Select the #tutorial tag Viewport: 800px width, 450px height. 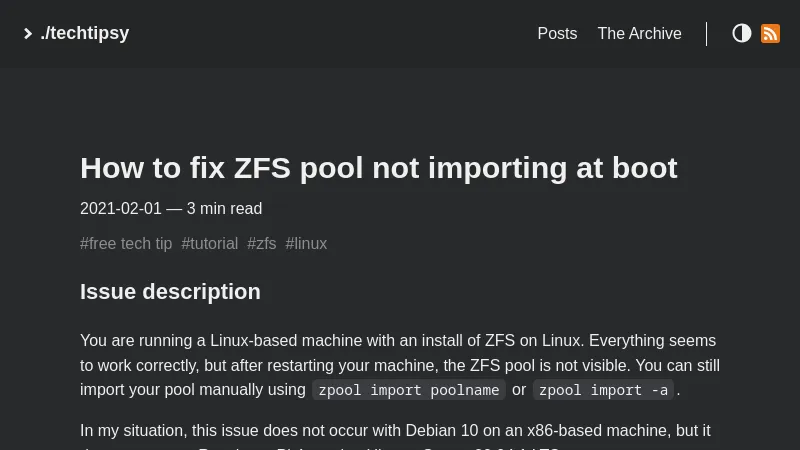pyautogui.click(x=210, y=243)
